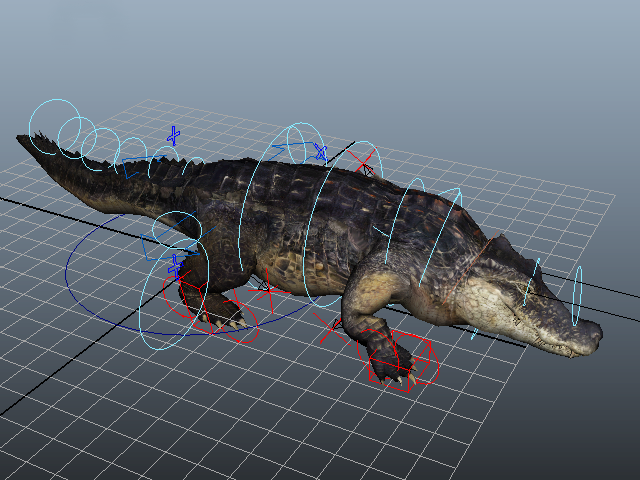Select the red cross locator beside front leg
The image size is (640, 480).
331,329
